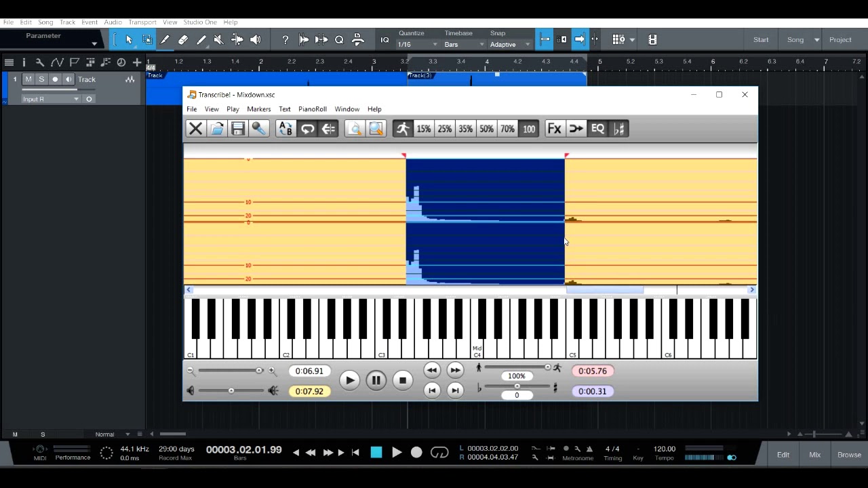The height and width of the screenshot is (488, 868).
Task: Adjust the Transcribe! zoom slider
Action: (x=231, y=371)
